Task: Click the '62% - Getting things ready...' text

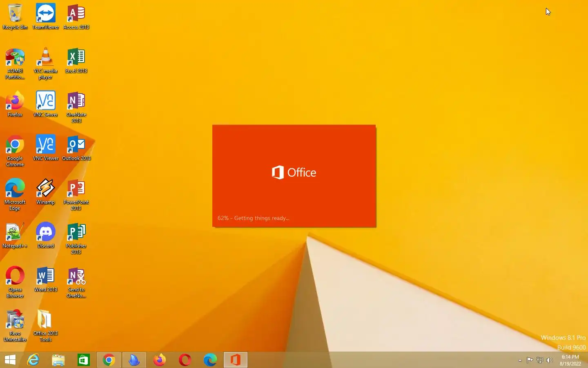Action: [253, 218]
